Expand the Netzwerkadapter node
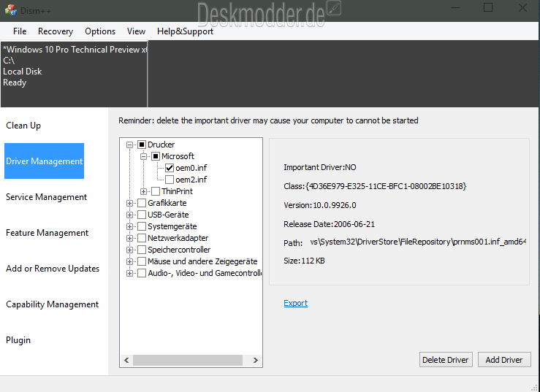Screen dimensions: 540x392 (129, 239)
